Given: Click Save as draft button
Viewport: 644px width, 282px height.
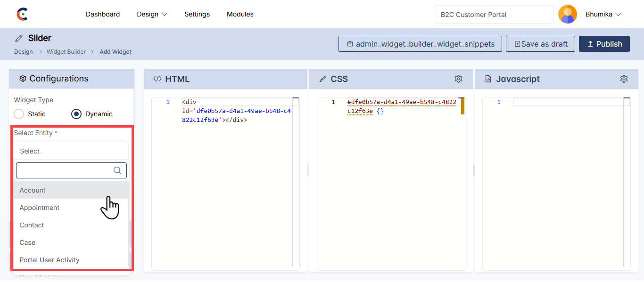Looking at the screenshot, I should pos(540,44).
